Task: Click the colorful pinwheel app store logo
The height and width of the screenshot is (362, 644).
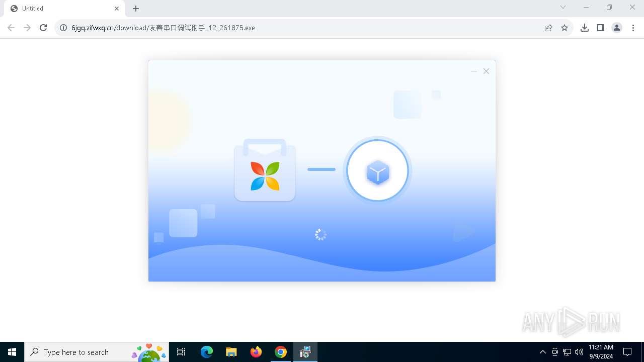Action: (265, 176)
